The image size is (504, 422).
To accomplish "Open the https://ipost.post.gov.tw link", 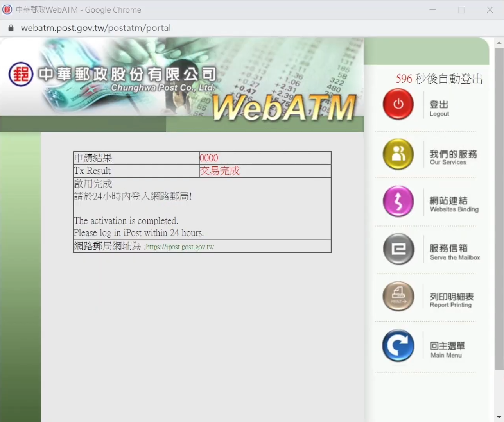I will pos(180,247).
